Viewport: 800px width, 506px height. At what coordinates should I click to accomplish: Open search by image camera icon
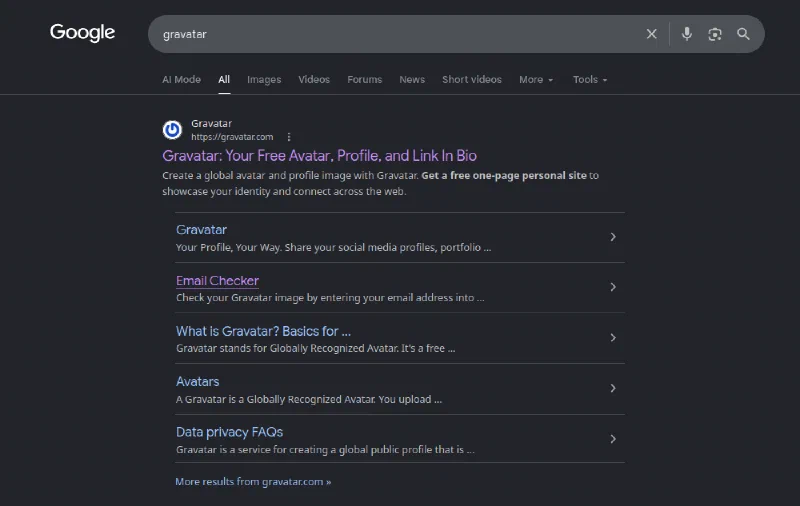pyautogui.click(x=715, y=34)
